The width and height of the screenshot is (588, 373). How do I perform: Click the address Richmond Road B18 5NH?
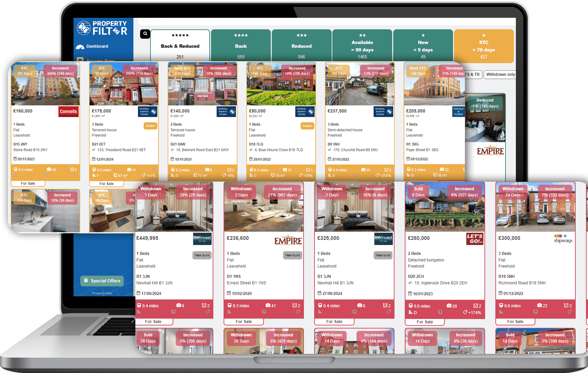click(522, 283)
